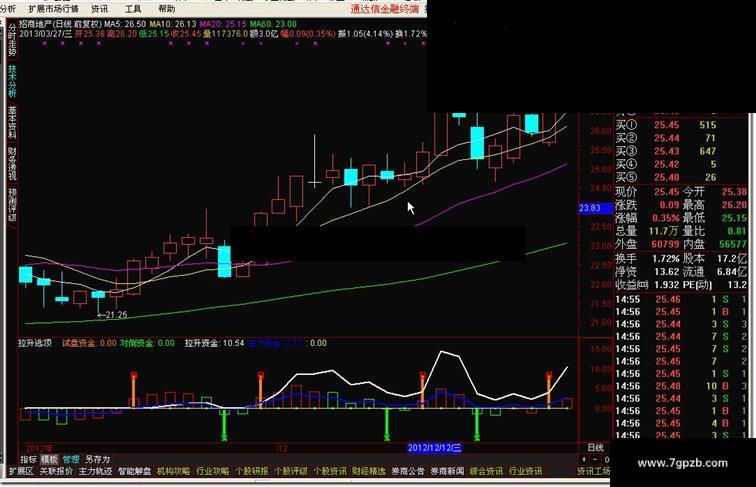Click the 管理 button below chart
Viewport: 756px width, 487px height.
[x=71, y=459]
